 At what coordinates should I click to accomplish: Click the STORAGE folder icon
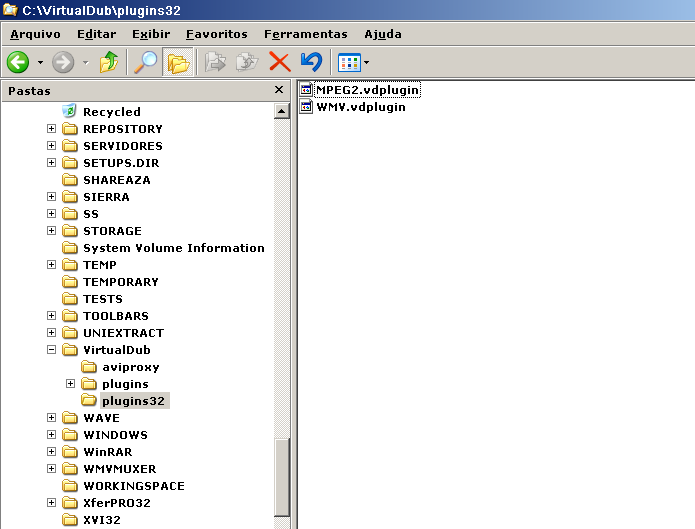(x=70, y=231)
